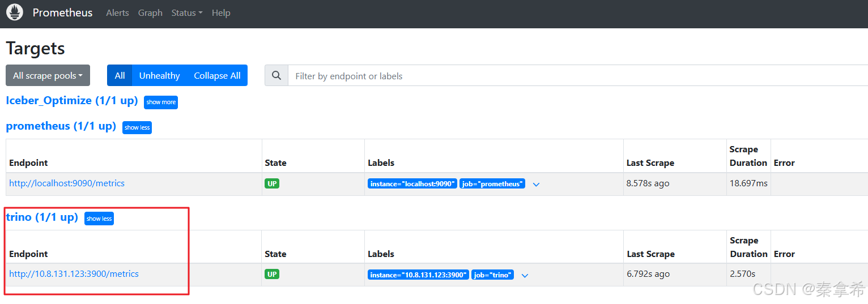Click the Labels header in the trino table
The width and height of the screenshot is (868, 304).
pos(381,254)
